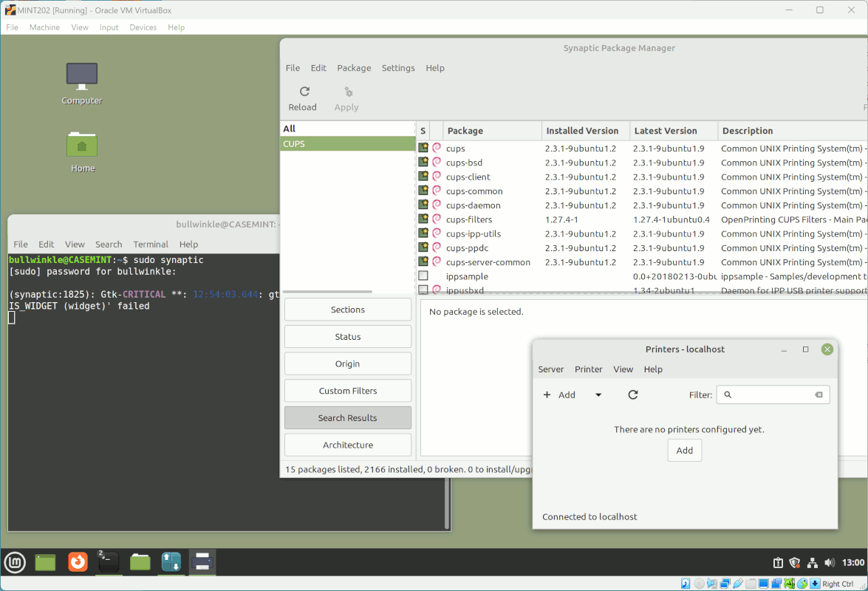Open the network connections tray icon
Image resolution: width=868 pixels, height=591 pixels.
point(812,563)
